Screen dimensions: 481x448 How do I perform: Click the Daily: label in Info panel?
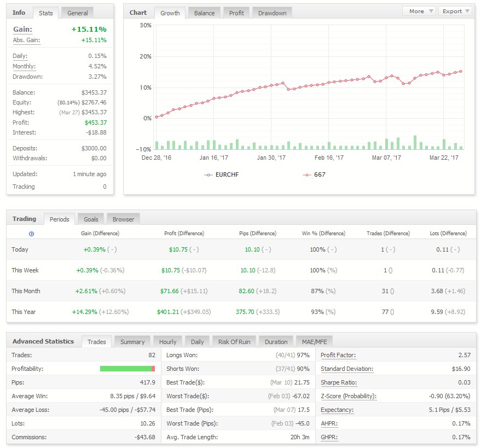point(20,56)
